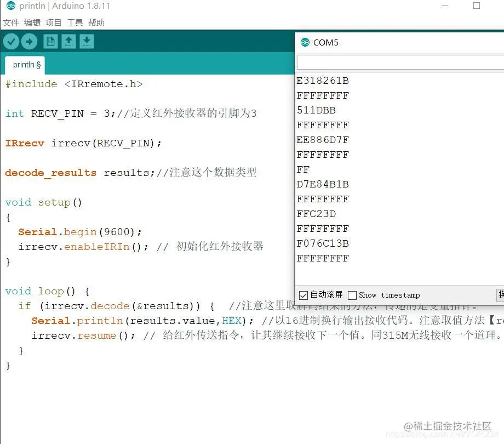Open the 项目 menu
Viewport: 504px width, 444px height.
pos(53,23)
